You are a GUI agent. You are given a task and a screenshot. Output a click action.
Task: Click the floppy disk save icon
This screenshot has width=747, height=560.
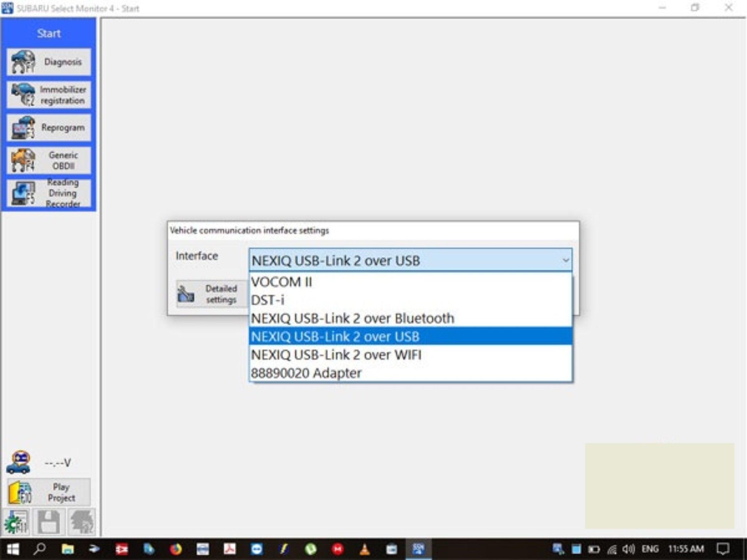pyautogui.click(x=49, y=522)
